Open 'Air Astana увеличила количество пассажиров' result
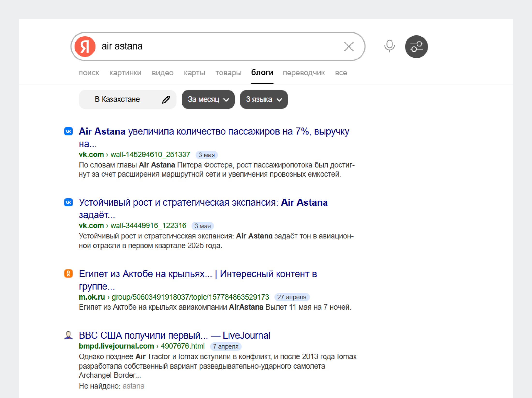The image size is (532, 398). pyautogui.click(x=214, y=137)
